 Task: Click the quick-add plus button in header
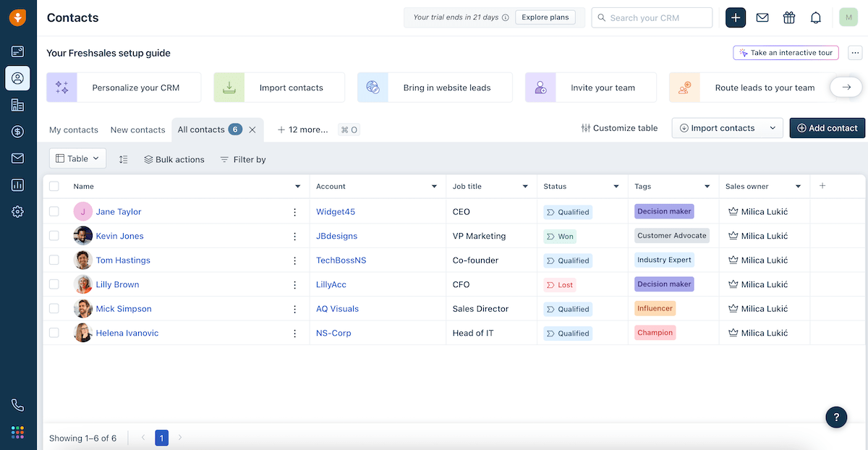point(735,18)
